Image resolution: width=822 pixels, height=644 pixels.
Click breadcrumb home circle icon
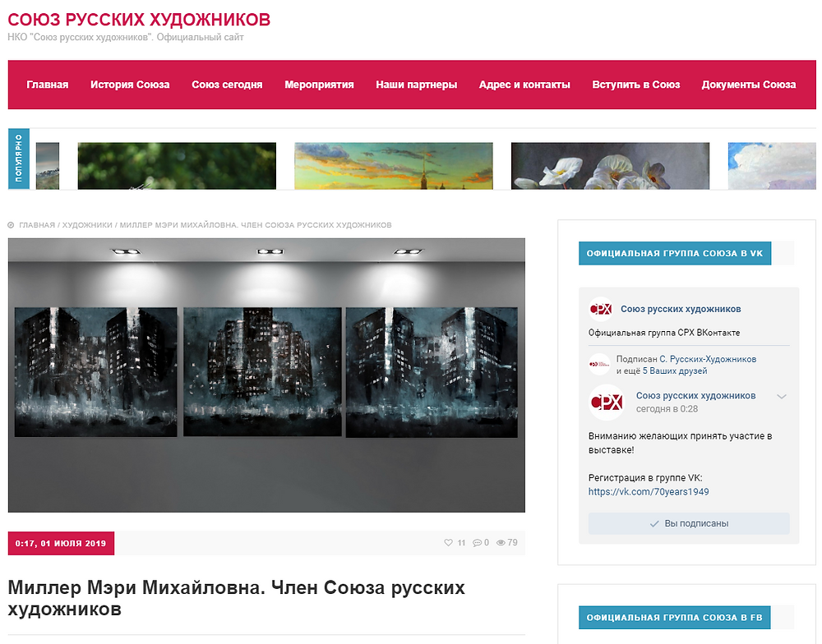tap(11, 225)
